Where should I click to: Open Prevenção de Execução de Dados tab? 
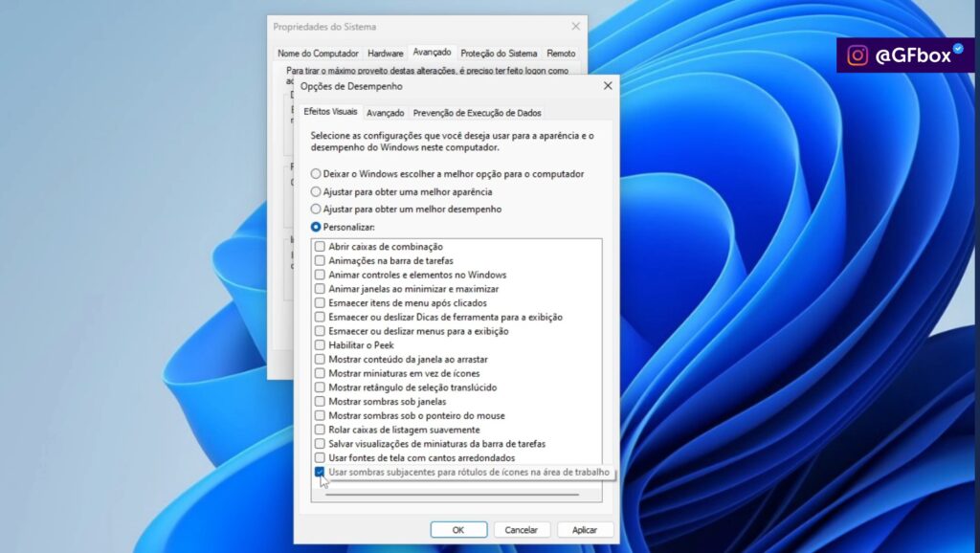(x=477, y=113)
